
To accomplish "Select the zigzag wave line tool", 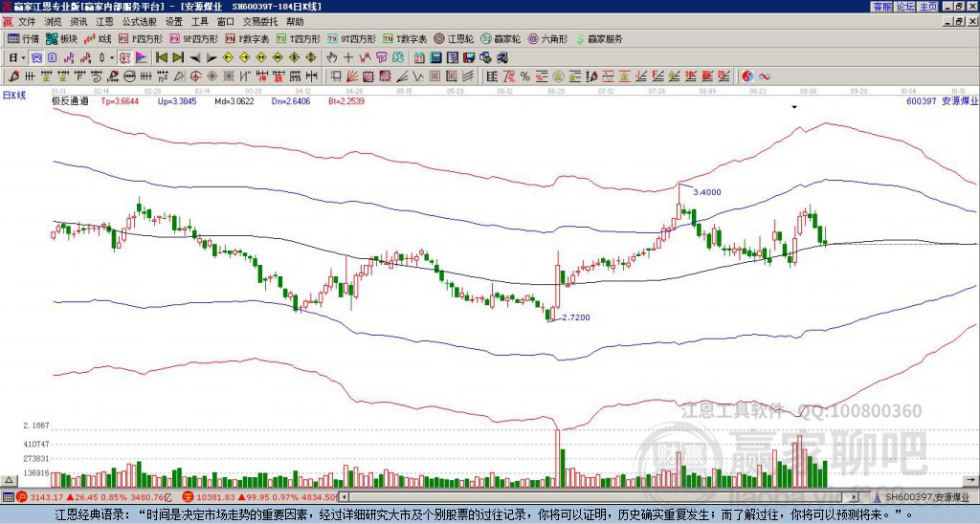I will [417, 76].
